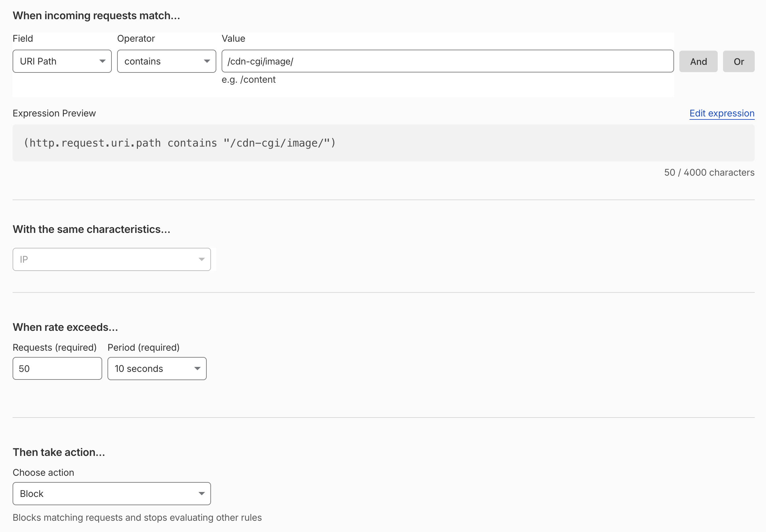Viewport: 766px width, 532px height.
Task: Click the 'Expression Preview' label
Action: click(x=54, y=113)
